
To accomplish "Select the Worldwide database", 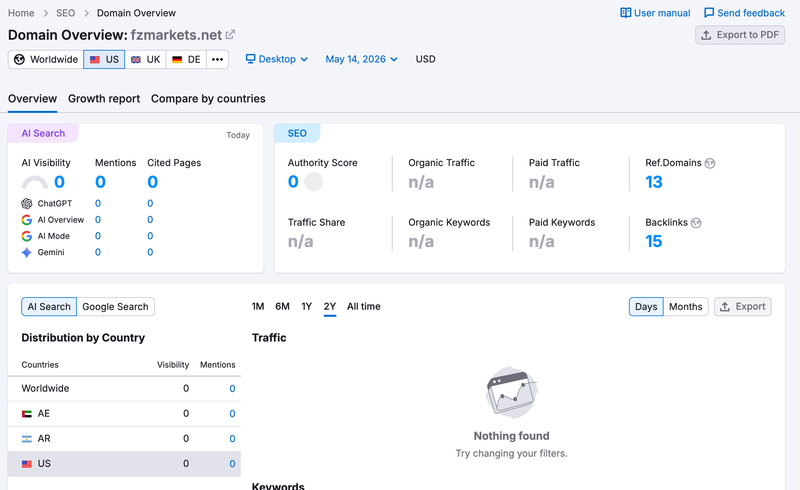I will [x=46, y=59].
